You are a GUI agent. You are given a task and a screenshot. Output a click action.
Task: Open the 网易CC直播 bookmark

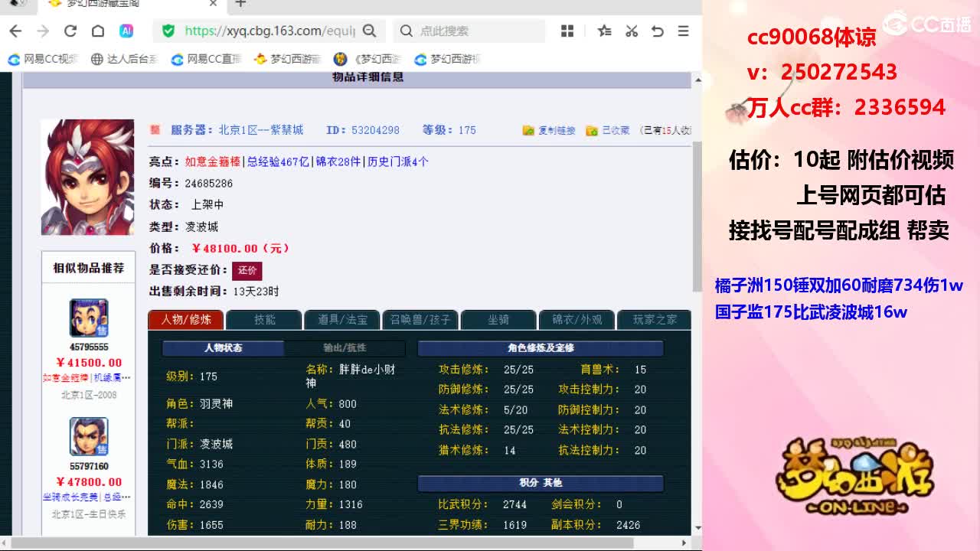207,59
